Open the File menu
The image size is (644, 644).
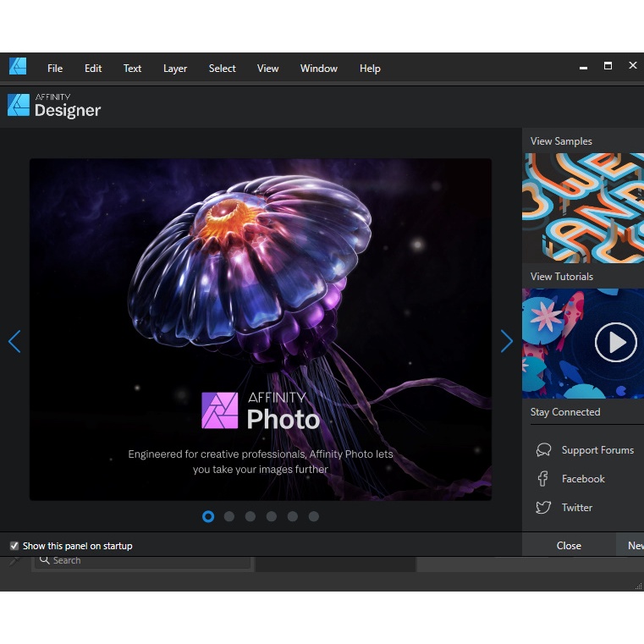coord(55,69)
